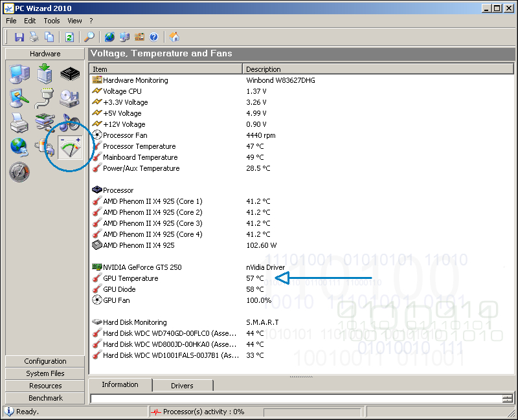The height and width of the screenshot is (420, 518).
Task: Select the GPU Temperature row
Action: pyautogui.click(x=302, y=278)
